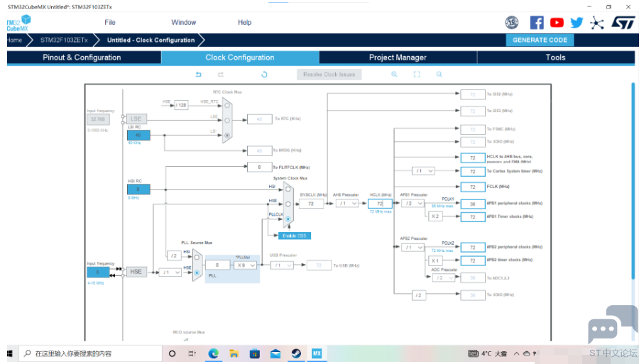Undo the last clock change
The image size is (644, 364).
(x=198, y=75)
